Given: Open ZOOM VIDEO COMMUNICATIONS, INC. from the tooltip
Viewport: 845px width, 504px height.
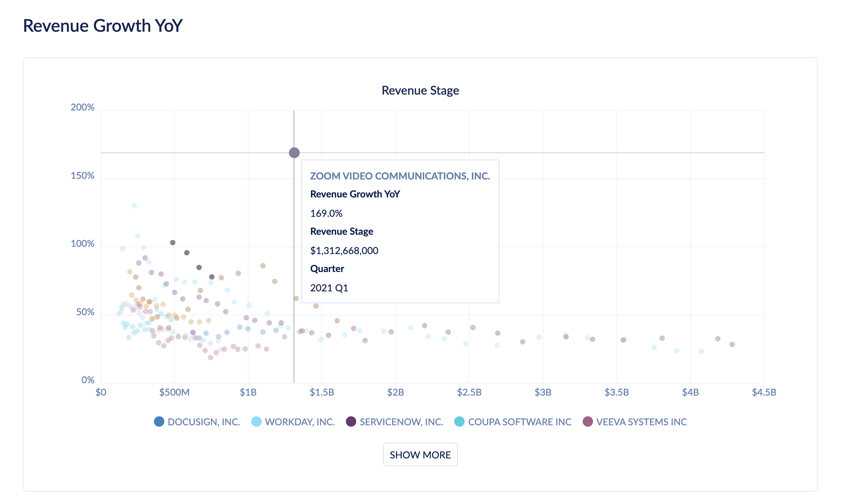Looking at the screenshot, I should pos(400,176).
